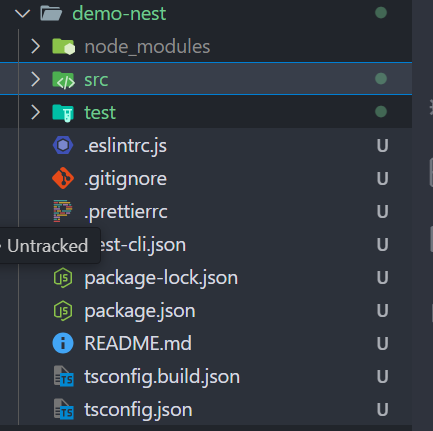Image resolution: width=433 pixels, height=431 pixels.
Task: Select the demo-nest folder name
Action: pos(119,14)
